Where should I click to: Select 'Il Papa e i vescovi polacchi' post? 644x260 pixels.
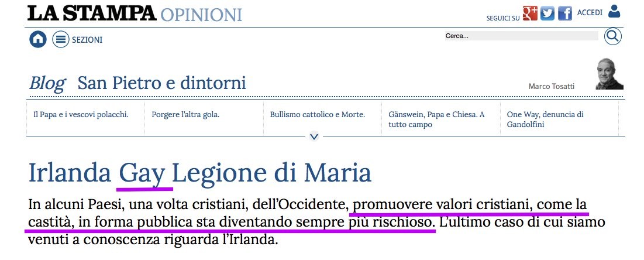81,114
